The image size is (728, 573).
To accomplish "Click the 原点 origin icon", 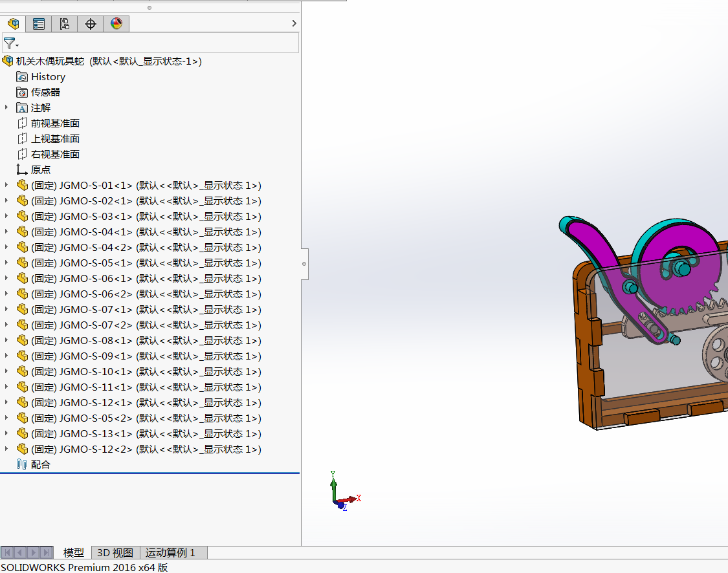I will coord(22,169).
